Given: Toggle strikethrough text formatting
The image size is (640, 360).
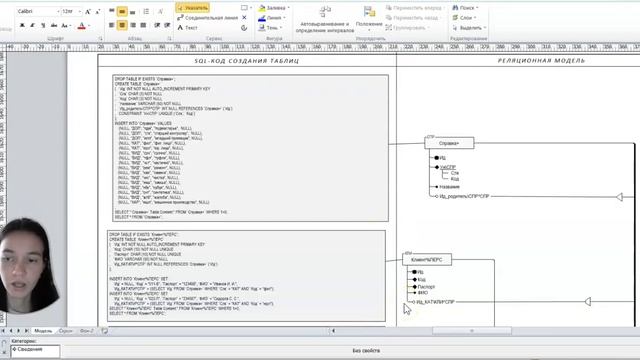Looking at the screenshot, I should click(x=54, y=26).
